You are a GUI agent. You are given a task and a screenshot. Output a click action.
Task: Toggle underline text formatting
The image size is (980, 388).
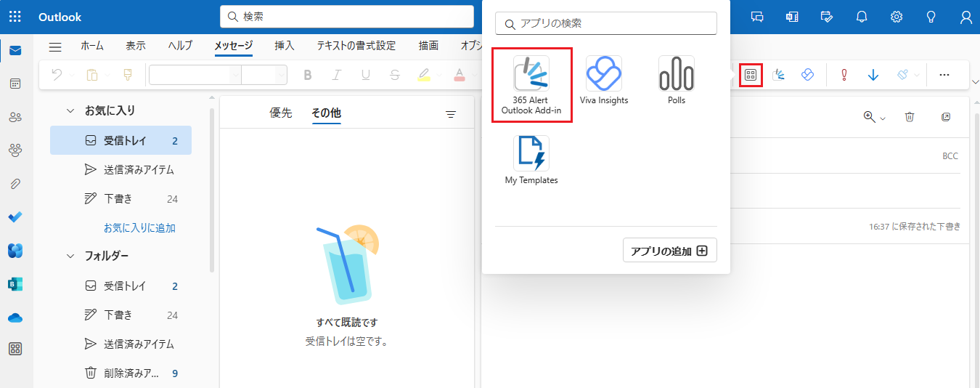pos(365,75)
